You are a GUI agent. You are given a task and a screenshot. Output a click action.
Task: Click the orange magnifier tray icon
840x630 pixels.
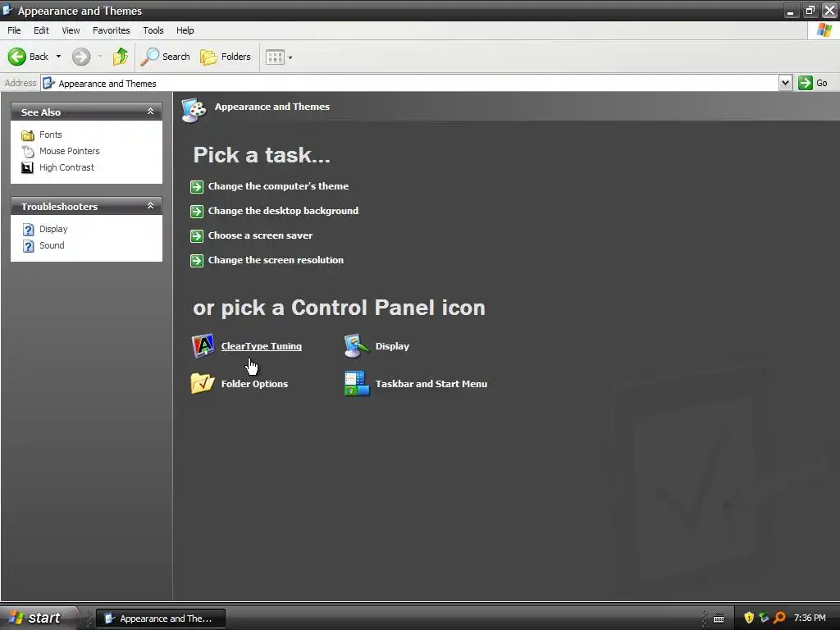pos(779,618)
